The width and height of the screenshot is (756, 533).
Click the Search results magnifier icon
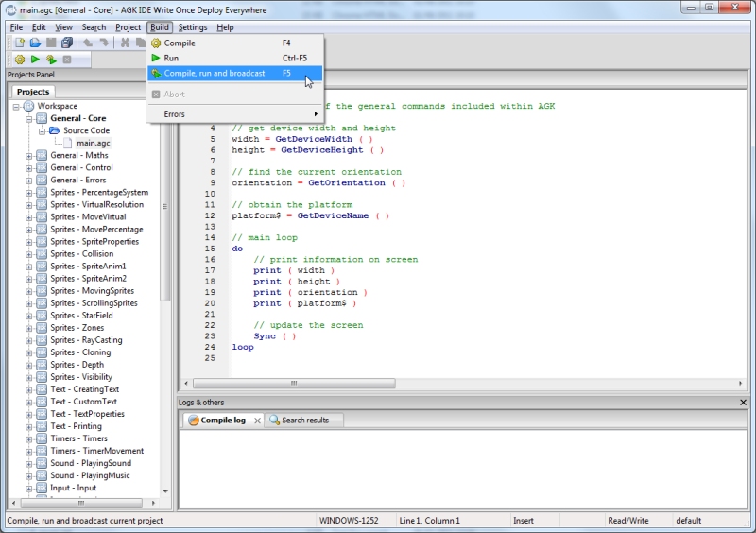click(274, 421)
